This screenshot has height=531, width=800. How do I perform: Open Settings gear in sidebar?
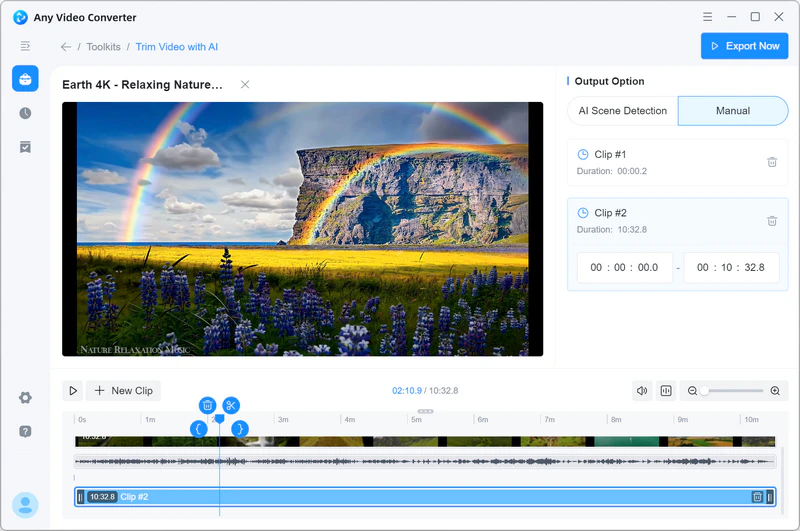point(25,397)
